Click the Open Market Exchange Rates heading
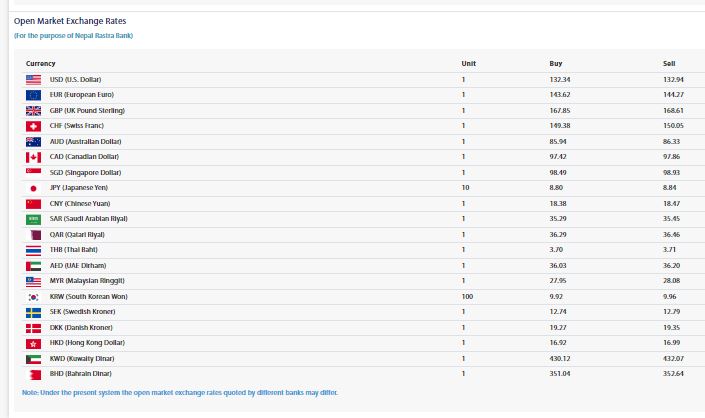 (x=70, y=21)
